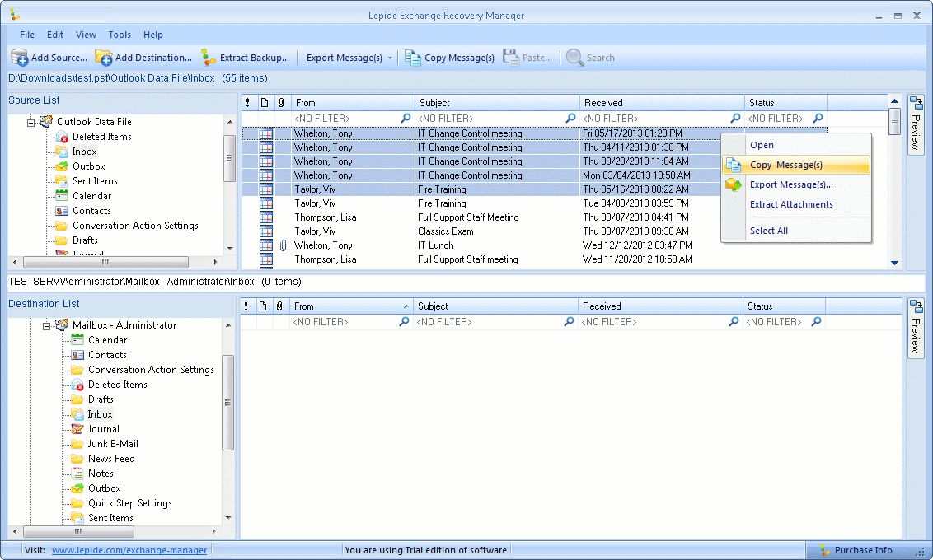This screenshot has width=933, height=560.
Task: Choose Extract Attachments in the context menu
Action: pyautogui.click(x=797, y=204)
